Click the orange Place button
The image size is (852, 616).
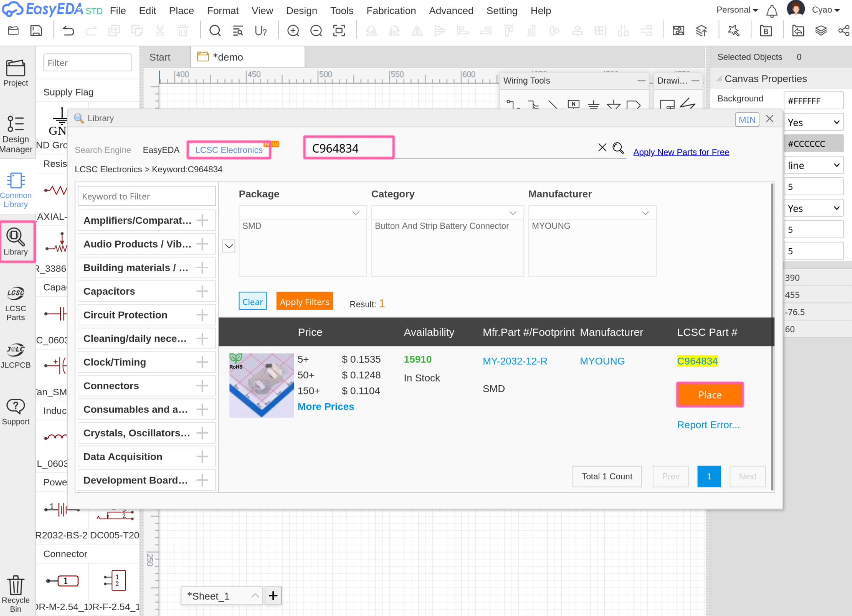click(710, 394)
